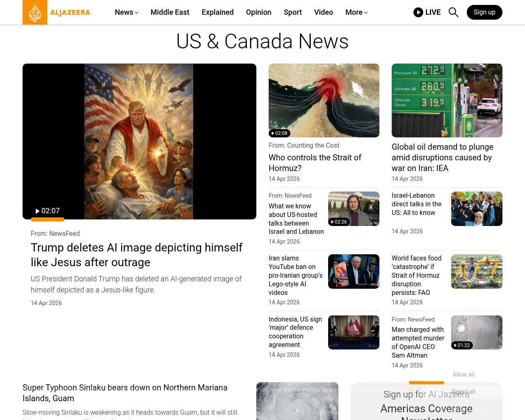Play the 02:08 Strait of Hormuz video
The width and height of the screenshot is (525, 420).
(279, 133)
